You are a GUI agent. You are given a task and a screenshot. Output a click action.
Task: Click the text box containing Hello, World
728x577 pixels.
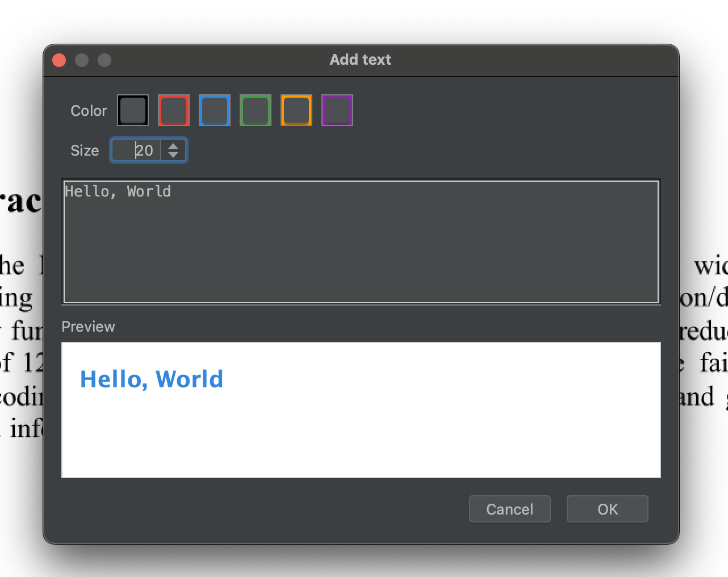tap(361, 241)
